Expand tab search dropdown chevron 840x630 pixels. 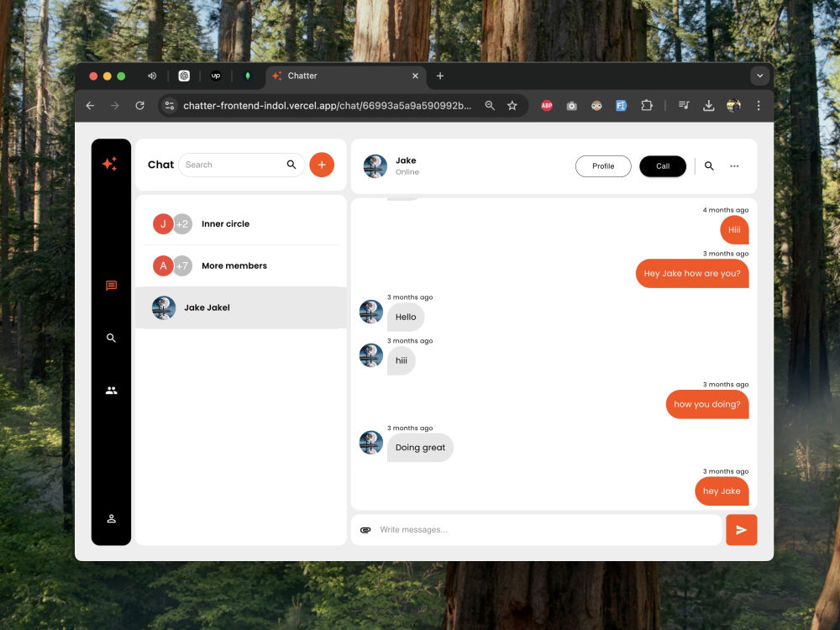[x=759, y=76]
